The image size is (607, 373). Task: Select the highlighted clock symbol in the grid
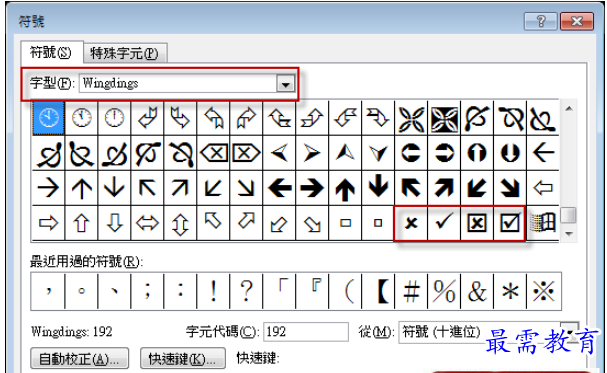coord(48,118)
